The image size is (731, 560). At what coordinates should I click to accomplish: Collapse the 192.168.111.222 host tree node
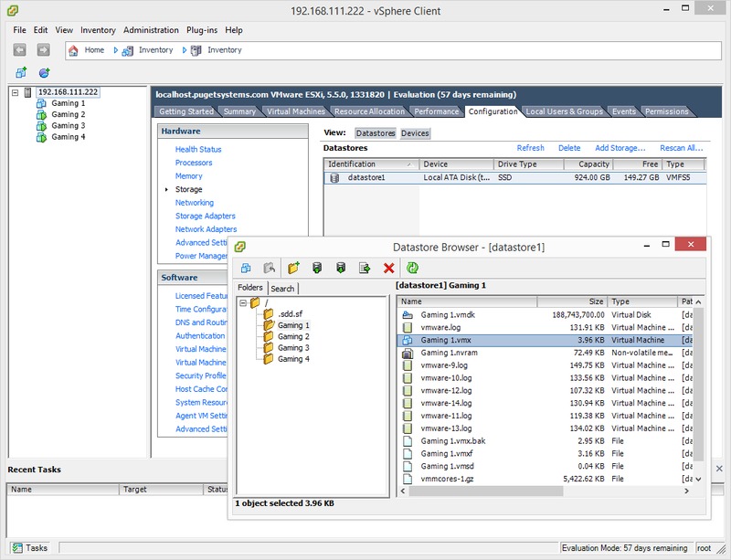[x=15, y=92]
